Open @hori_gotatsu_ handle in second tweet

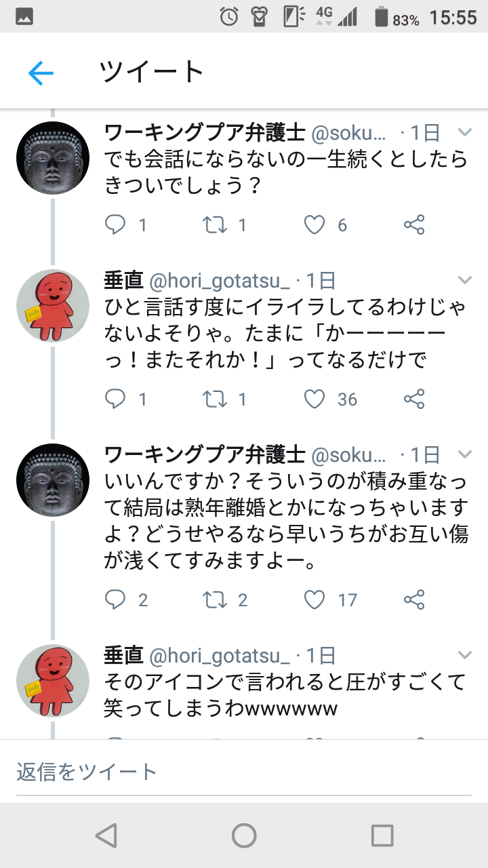pos(219,280)
